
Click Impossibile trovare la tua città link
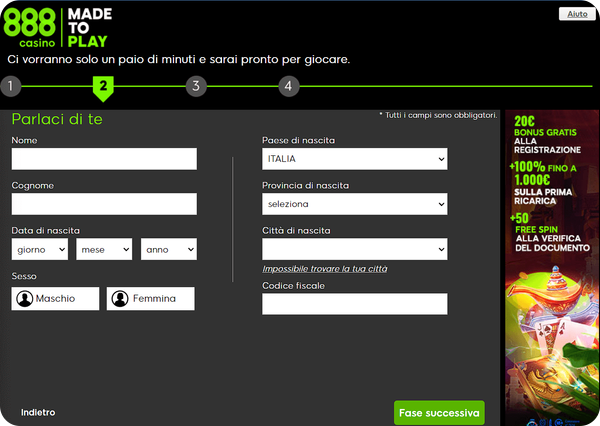(324, 269)
